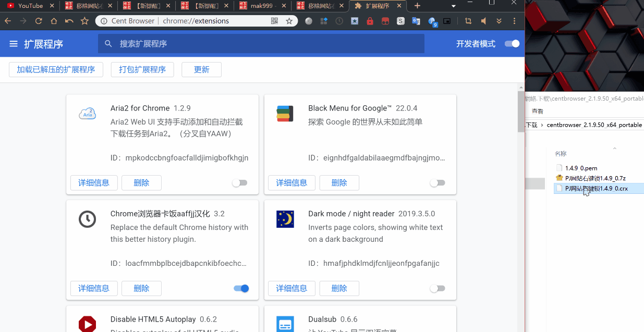Close the mak999 tab
Viewport: 644px width, 332px height.
285,6
